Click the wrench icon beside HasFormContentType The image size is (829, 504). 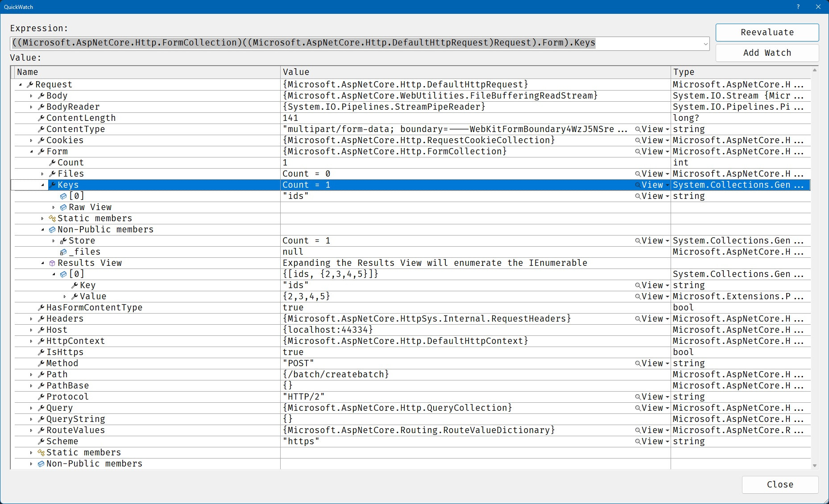41,308
